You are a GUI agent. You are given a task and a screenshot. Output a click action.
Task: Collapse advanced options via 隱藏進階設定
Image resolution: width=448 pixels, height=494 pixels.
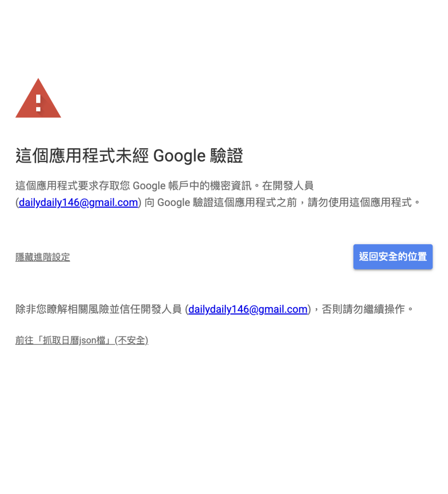point(42,257)
